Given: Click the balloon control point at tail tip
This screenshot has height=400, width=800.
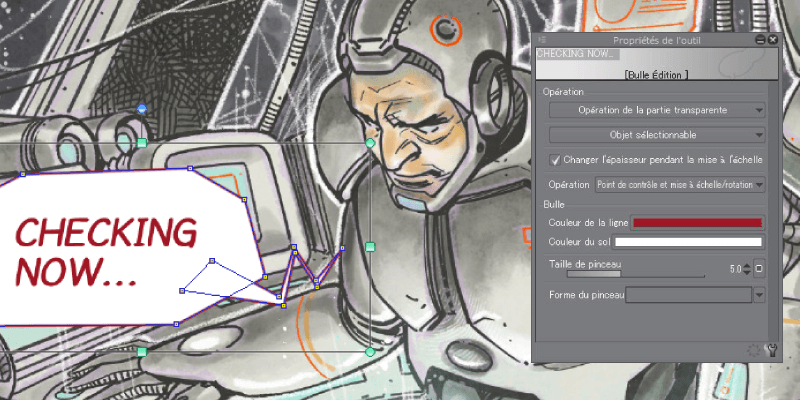Looking at the screenshot, I should point(342,248).
